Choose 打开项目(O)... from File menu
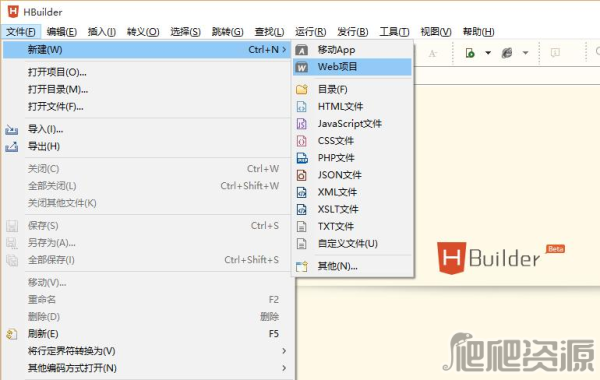Image resolution: width=600 pixels, height=380 pixels. (x=147, y=72)
